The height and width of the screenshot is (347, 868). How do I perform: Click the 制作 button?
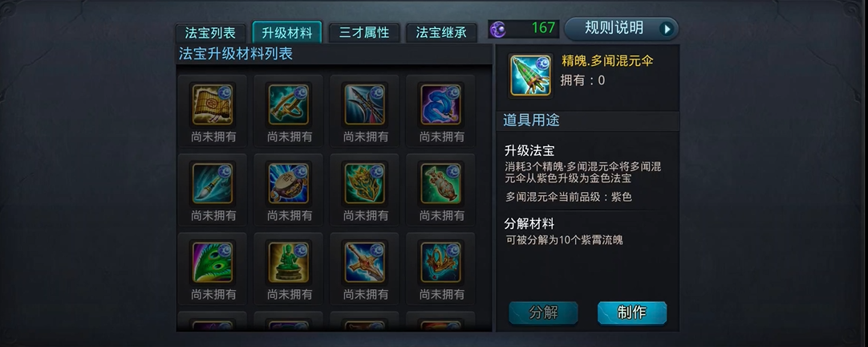[x=631, y=312]
